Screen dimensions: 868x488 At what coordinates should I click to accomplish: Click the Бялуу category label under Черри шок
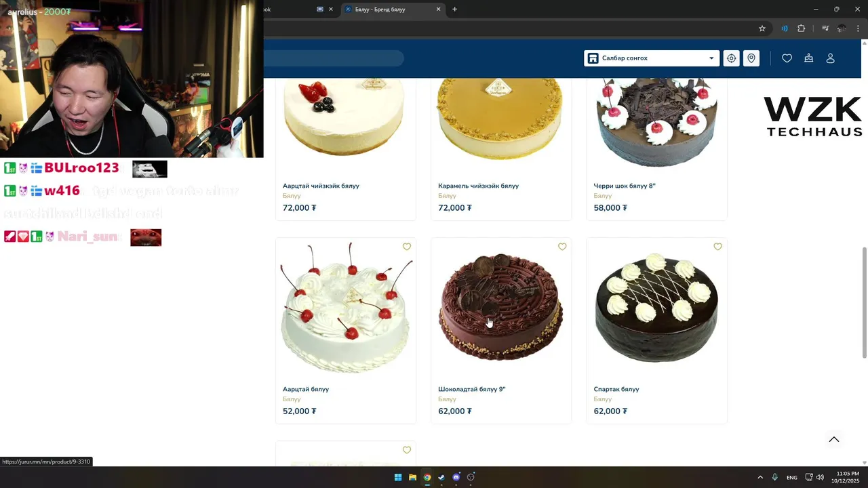[x=603, y=196]
